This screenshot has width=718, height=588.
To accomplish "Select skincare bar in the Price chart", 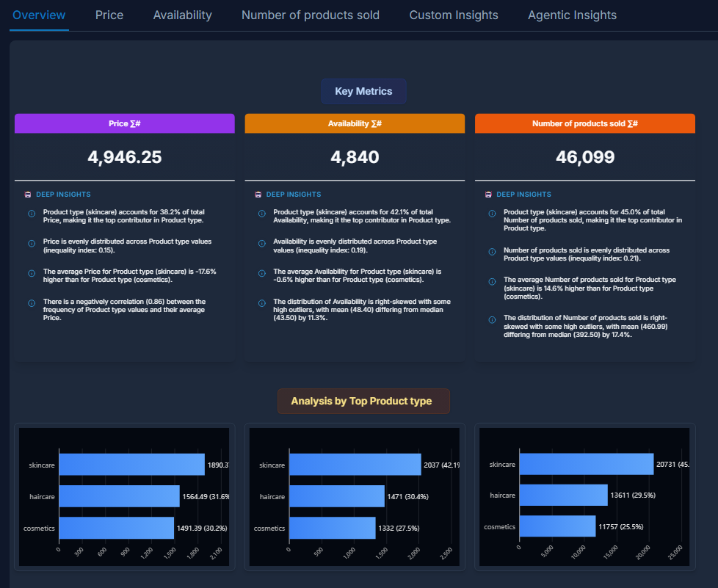I will [131, 465].
